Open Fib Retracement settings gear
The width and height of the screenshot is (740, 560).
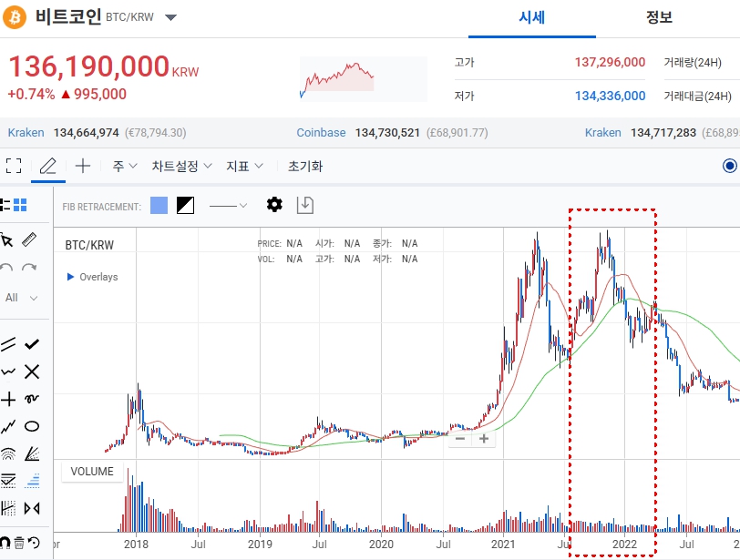click(274, 205)
